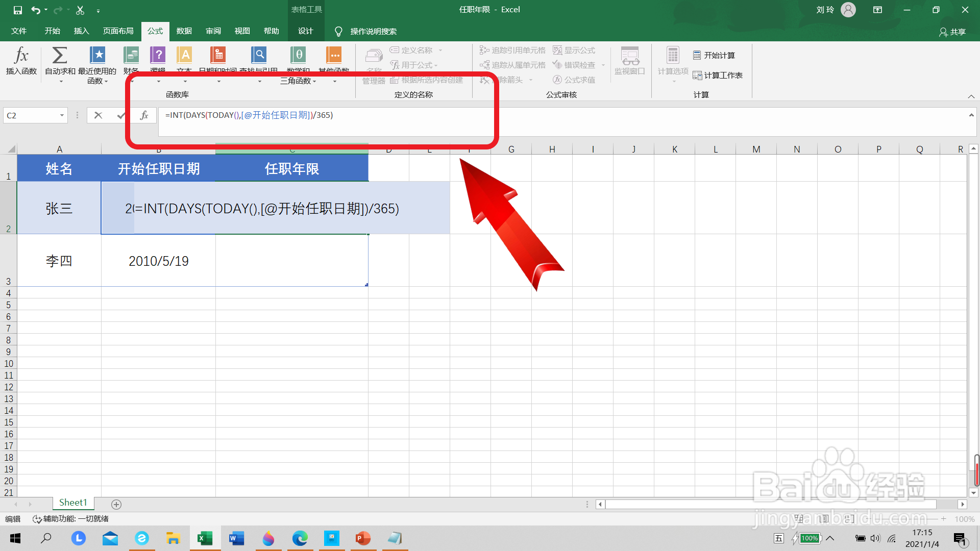This screenshot has height=551, width=980.
Task: Open the Watch Window (监视窗口) icon
Action: (x=629, y=56)
